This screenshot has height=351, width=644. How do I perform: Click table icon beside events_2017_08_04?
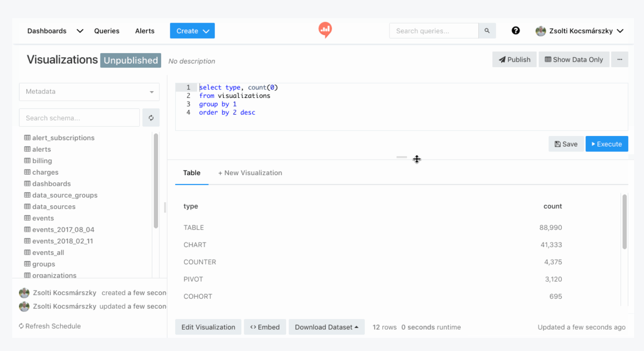coord(27,229)
